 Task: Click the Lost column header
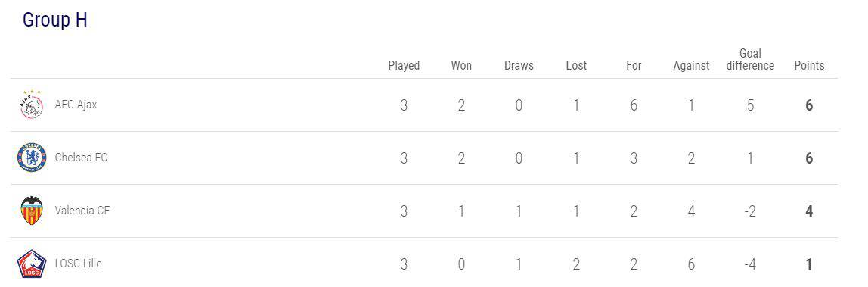point(576,65)
